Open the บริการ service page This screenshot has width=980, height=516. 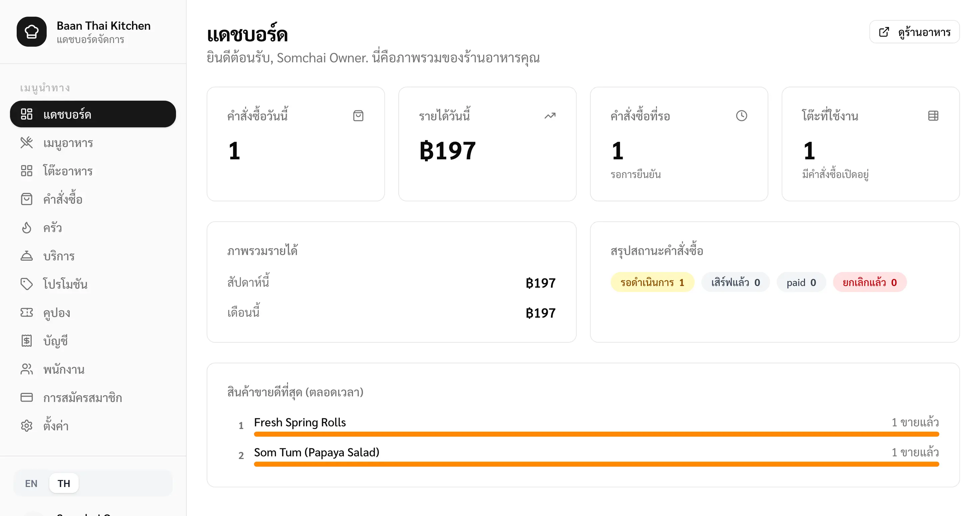93,256
